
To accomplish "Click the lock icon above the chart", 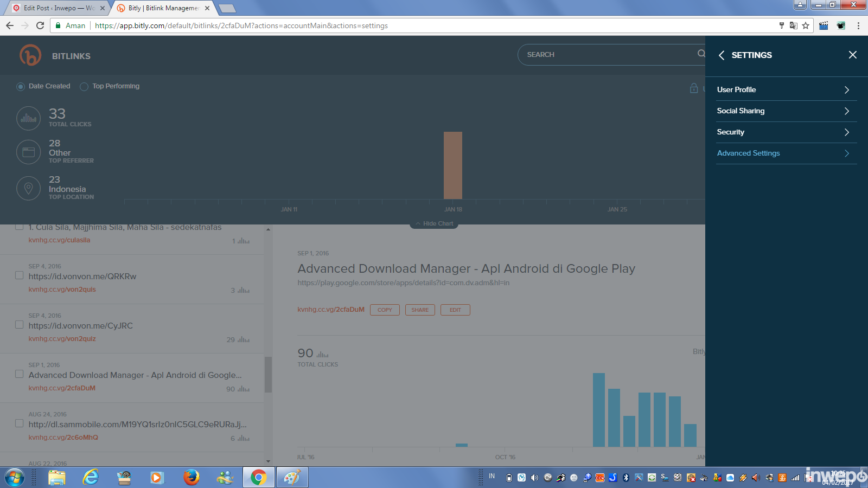I will point(694,88).
